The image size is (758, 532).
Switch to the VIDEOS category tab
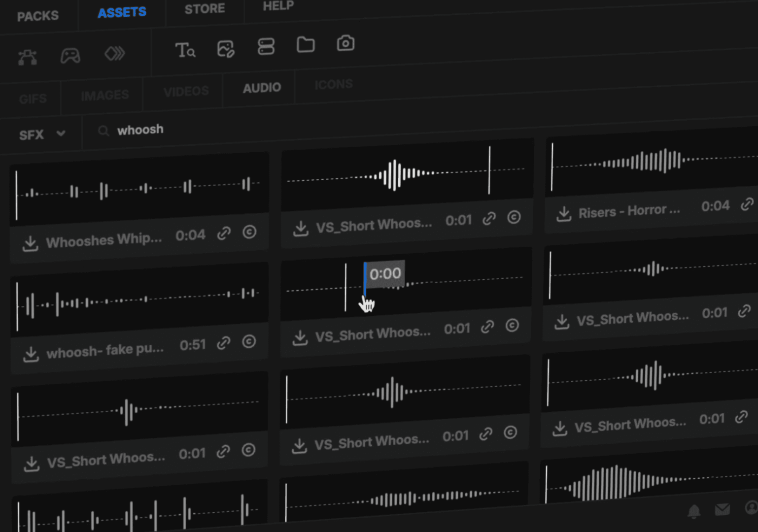[186, 92]
